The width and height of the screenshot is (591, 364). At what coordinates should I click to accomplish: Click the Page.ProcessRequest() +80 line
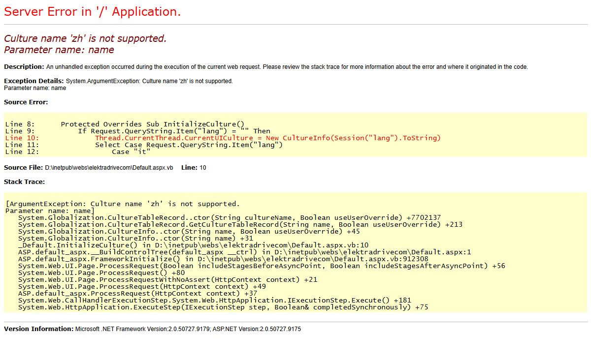pyautogui.click(x=101, y=273)
